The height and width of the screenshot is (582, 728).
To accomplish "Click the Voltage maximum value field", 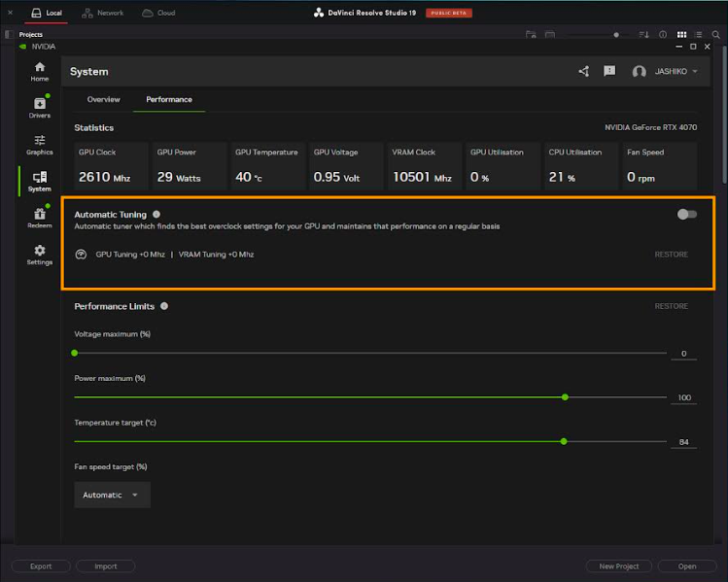I will (684, 354).
